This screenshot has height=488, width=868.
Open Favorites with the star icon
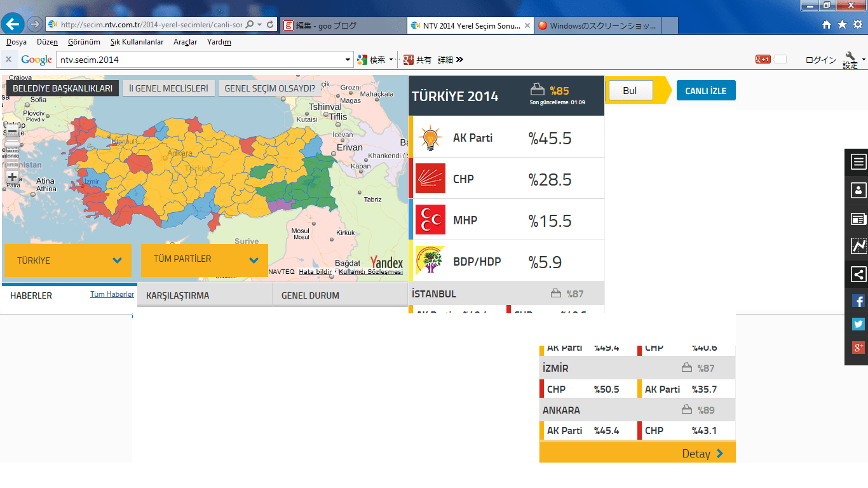(x=842, y=25)
